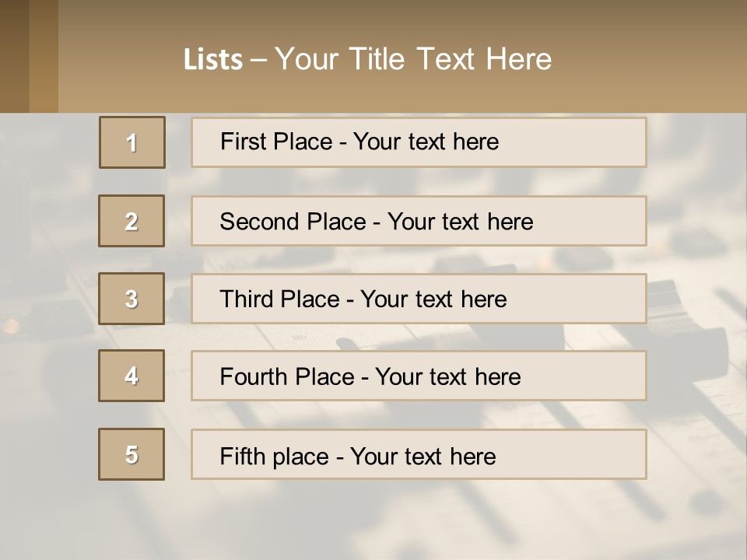The image size is (747, 560).
Task: Pick the number 4 square
Action: click(132, 376)
